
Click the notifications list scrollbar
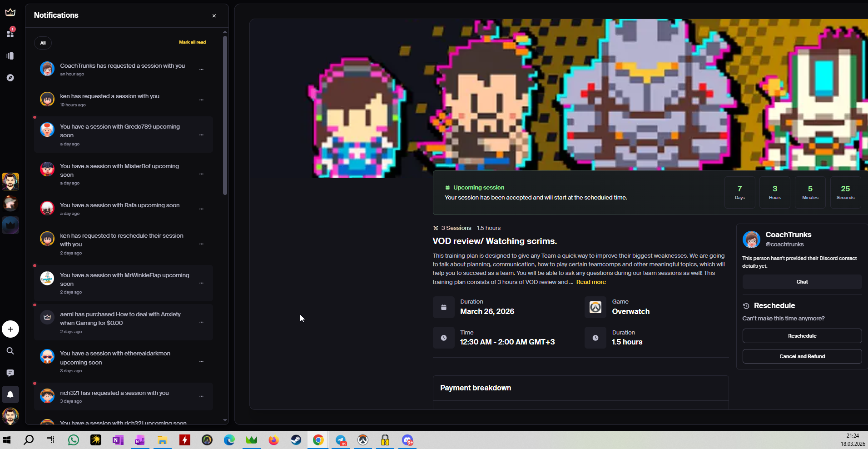click(225, 115)
